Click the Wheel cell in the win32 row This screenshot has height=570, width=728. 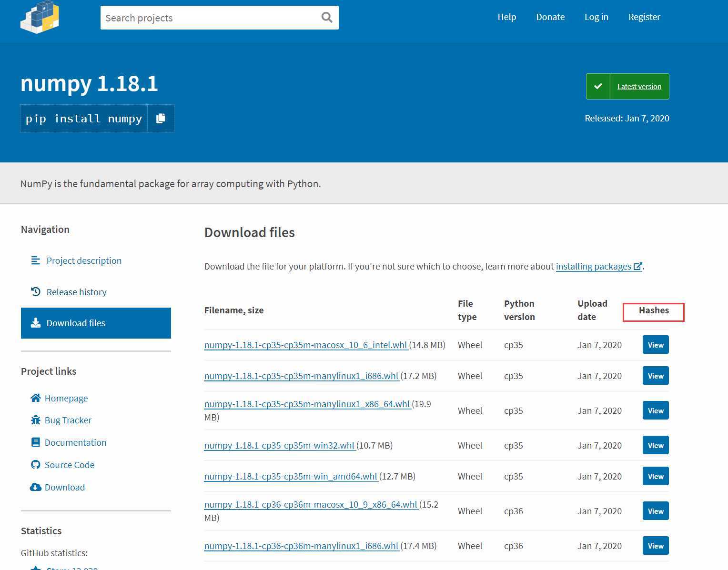(x=470, y=445)
